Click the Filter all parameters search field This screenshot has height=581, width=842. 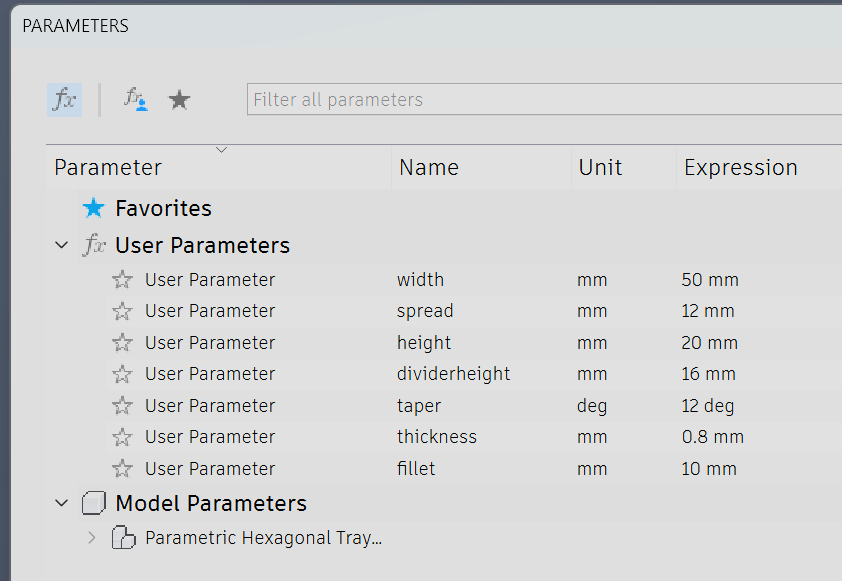[x=540, y=100]
